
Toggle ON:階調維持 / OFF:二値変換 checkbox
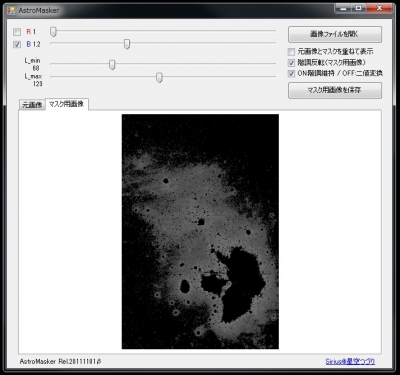291,74
